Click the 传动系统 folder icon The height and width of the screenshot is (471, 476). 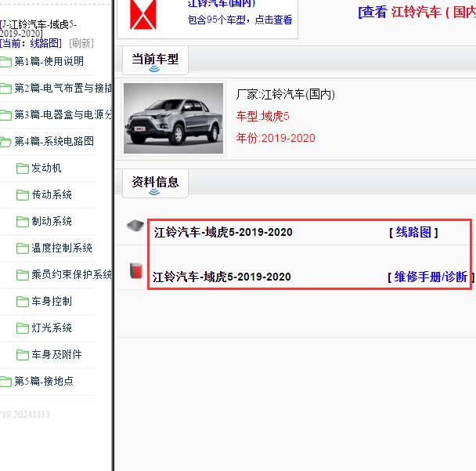coord(23,195)
